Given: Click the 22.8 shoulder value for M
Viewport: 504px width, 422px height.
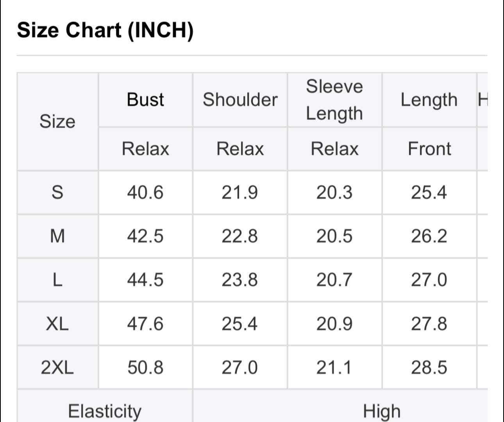Looking at the screenshot, I should 240,236.
